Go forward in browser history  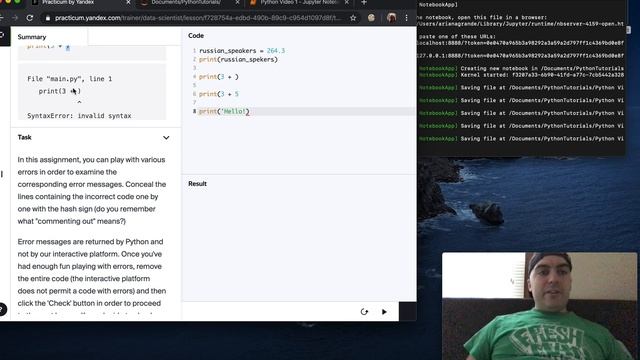tap(15, 18)
